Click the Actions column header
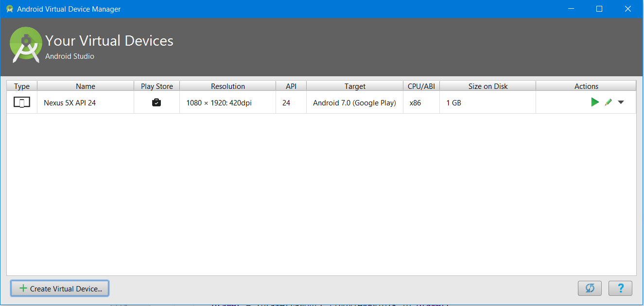Viewport: 644px width, 306px height. click(x=586, y=86)
